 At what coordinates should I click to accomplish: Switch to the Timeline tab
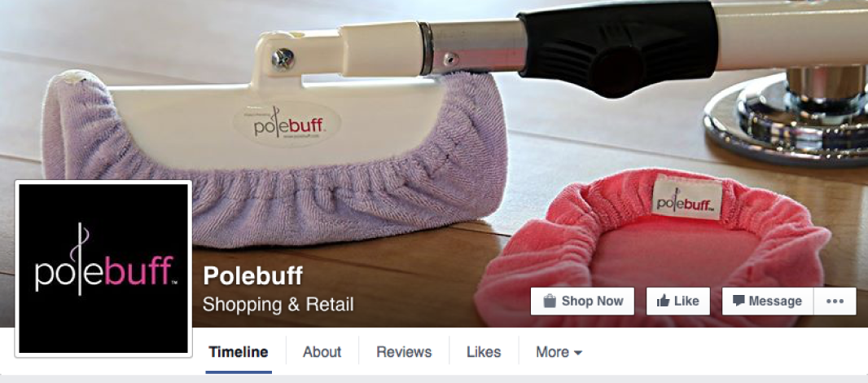click(239, 352)
